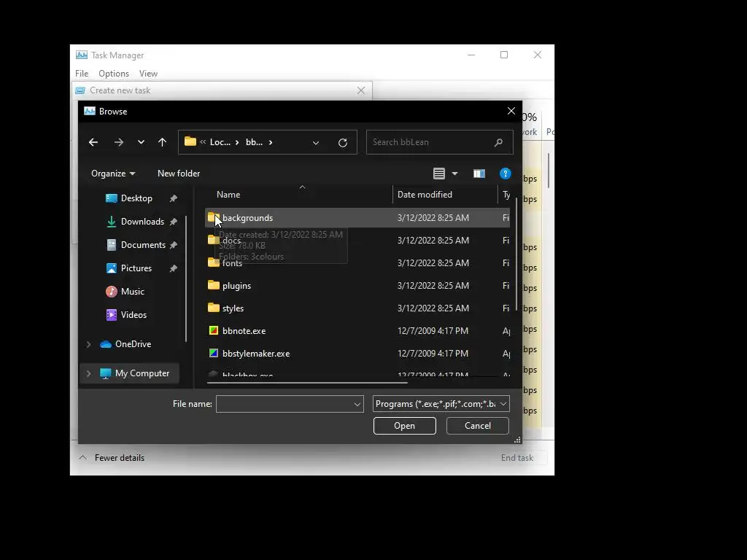747x560 pixels.
Task: Expand the OneDrive tree node
Action: [x=88, y=344]
